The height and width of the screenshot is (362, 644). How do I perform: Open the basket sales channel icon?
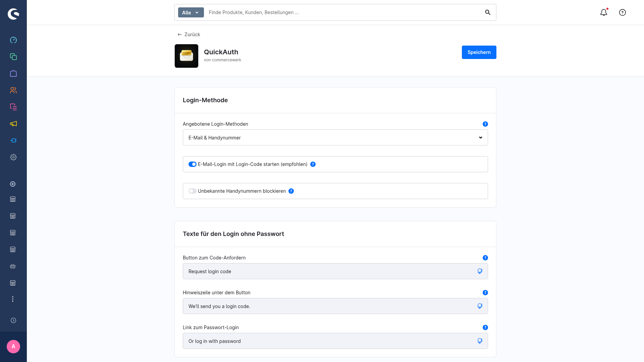pos(13,266)
